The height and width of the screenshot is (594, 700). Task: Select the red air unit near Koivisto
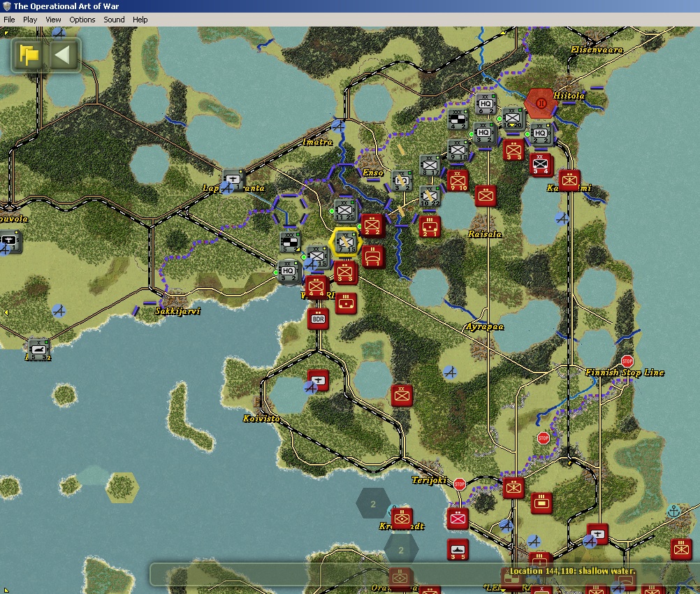click(319, 381)
